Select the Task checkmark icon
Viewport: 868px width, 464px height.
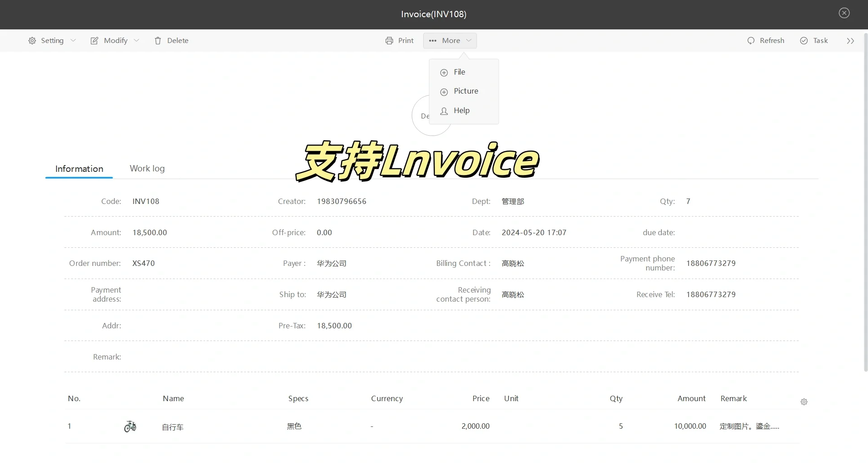(803, 40)
